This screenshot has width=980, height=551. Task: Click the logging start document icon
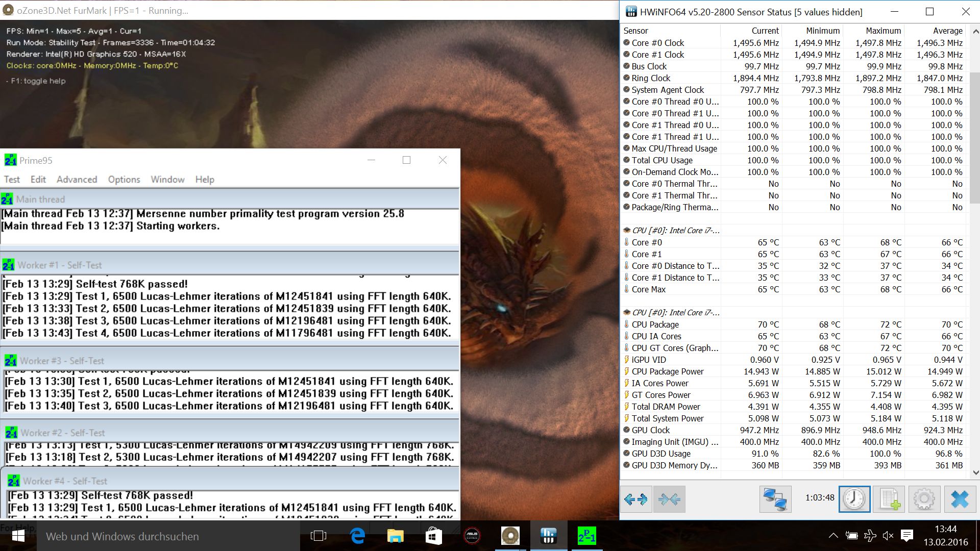click(889, 498)
